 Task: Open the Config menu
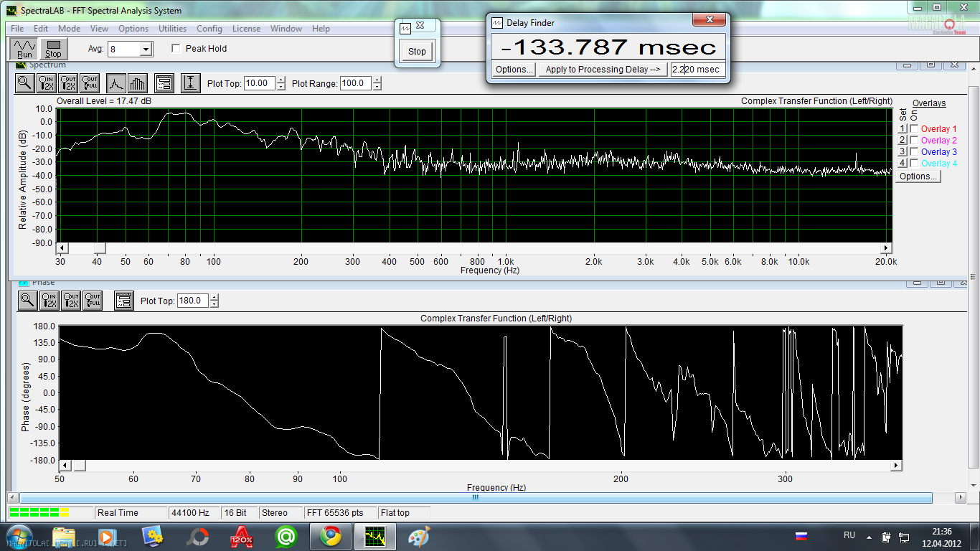point(209,29)
